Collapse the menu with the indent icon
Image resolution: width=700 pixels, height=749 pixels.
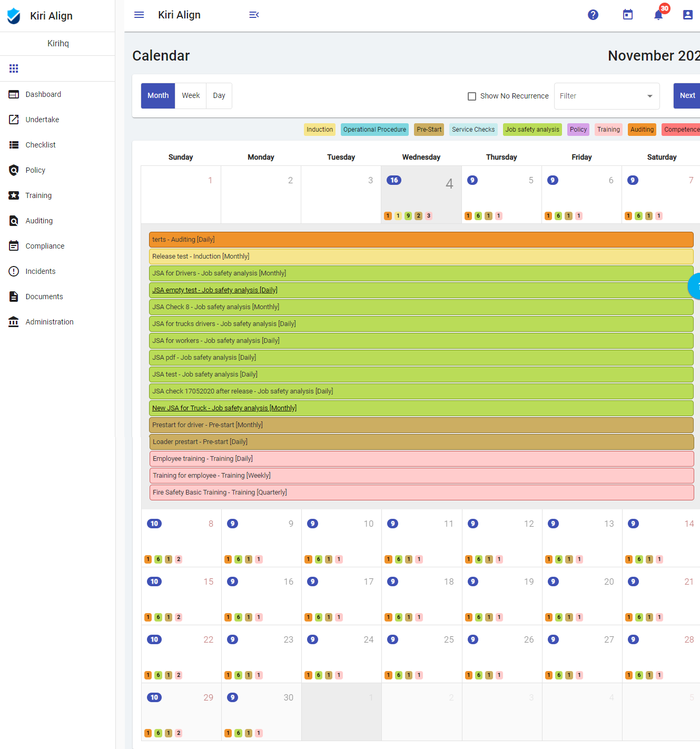(x=254, y=15)
